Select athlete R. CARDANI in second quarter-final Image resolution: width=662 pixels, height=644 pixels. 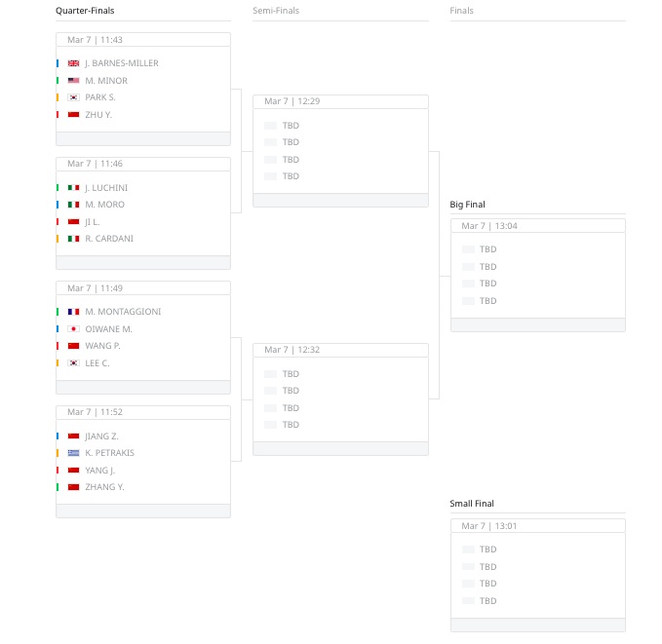(109, 239)
